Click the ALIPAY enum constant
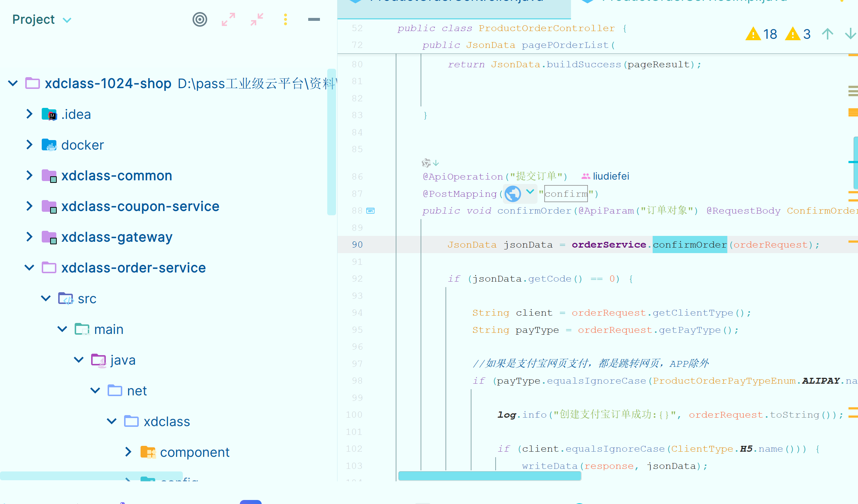Image resolution: width=858 pixels, height=504 pixels. pos(821,381)
